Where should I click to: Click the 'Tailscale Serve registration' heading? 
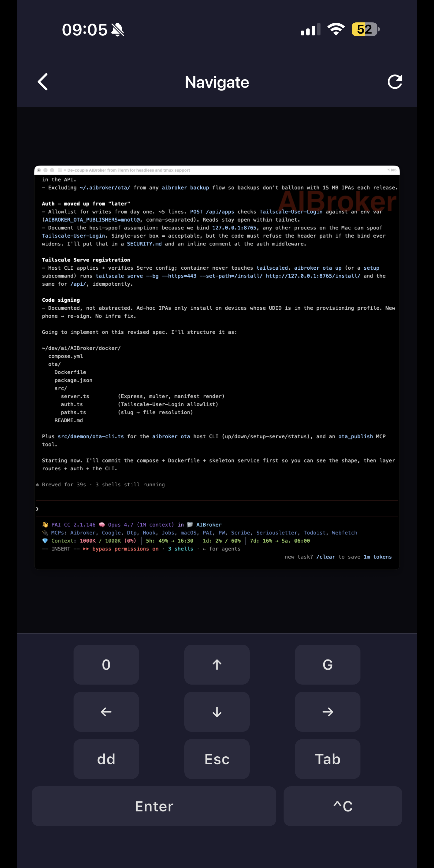(x=86, y=260)
